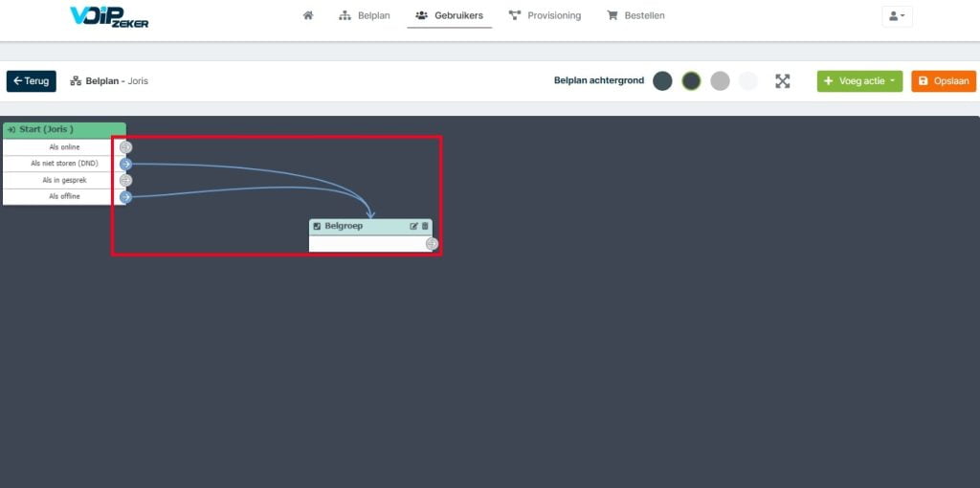This screenshot has height=488, width=980.
Task: Choose the dark slate background swatch
Action: click(x=662, y=81)
